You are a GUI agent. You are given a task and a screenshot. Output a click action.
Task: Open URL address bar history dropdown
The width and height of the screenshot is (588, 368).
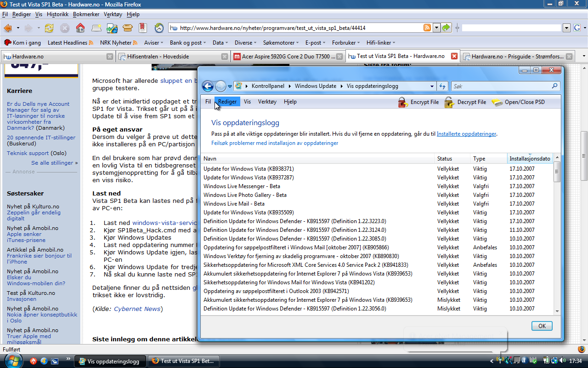[x=436, y=28]
